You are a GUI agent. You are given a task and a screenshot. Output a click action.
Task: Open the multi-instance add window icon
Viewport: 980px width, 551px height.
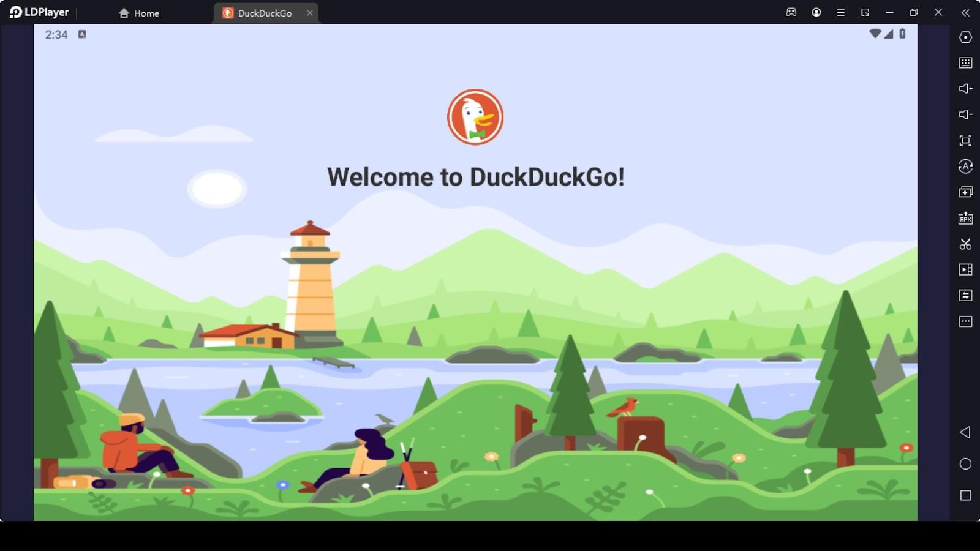(965, 192)
